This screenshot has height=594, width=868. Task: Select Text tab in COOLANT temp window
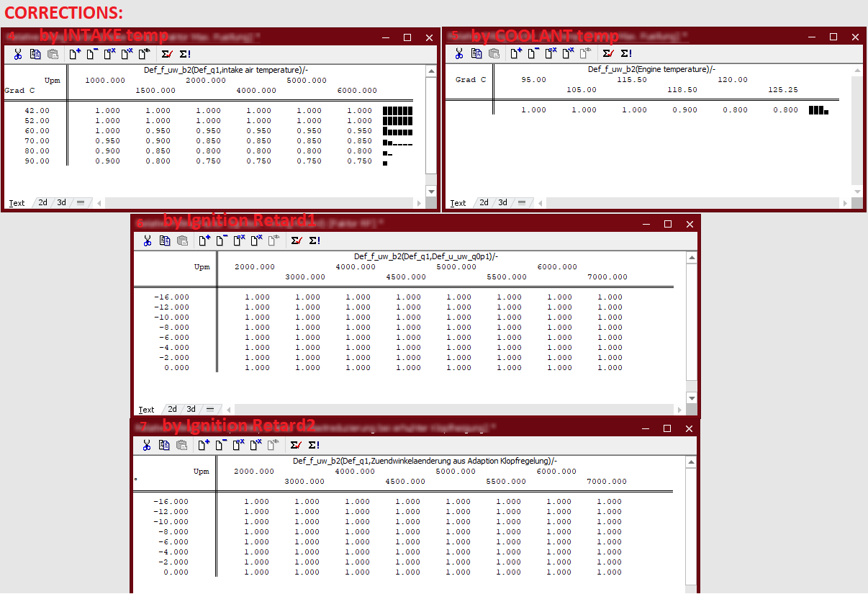click(458, 203)
